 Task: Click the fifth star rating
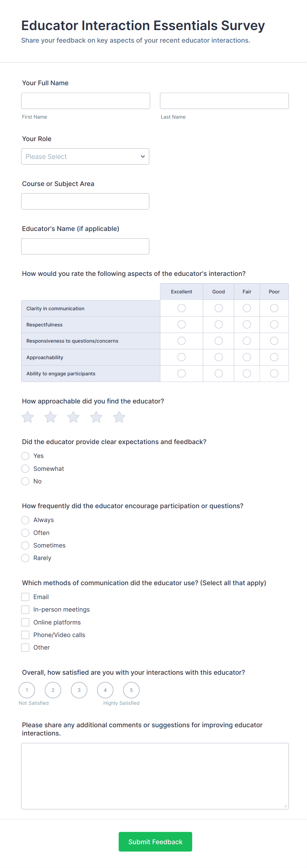119,417
